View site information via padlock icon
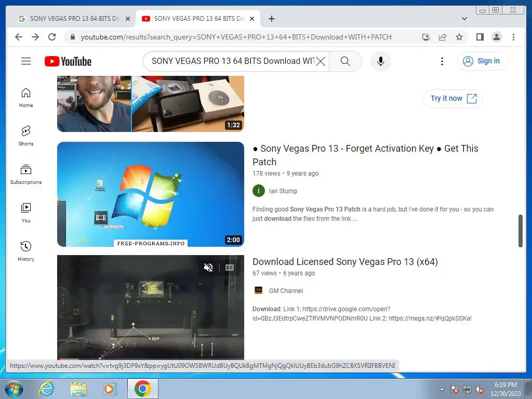 click(x=72, y=37)
